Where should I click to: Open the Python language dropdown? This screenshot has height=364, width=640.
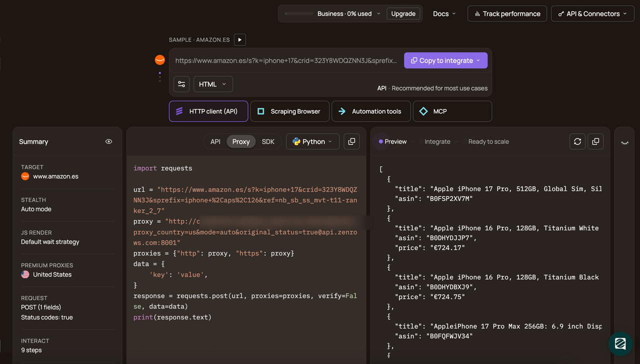(x=312, y=141)
